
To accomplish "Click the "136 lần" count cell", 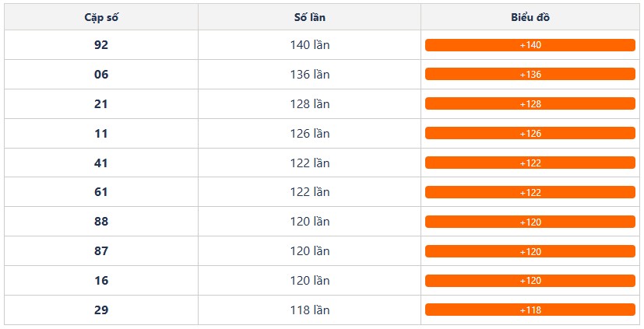I will point(309,75).
